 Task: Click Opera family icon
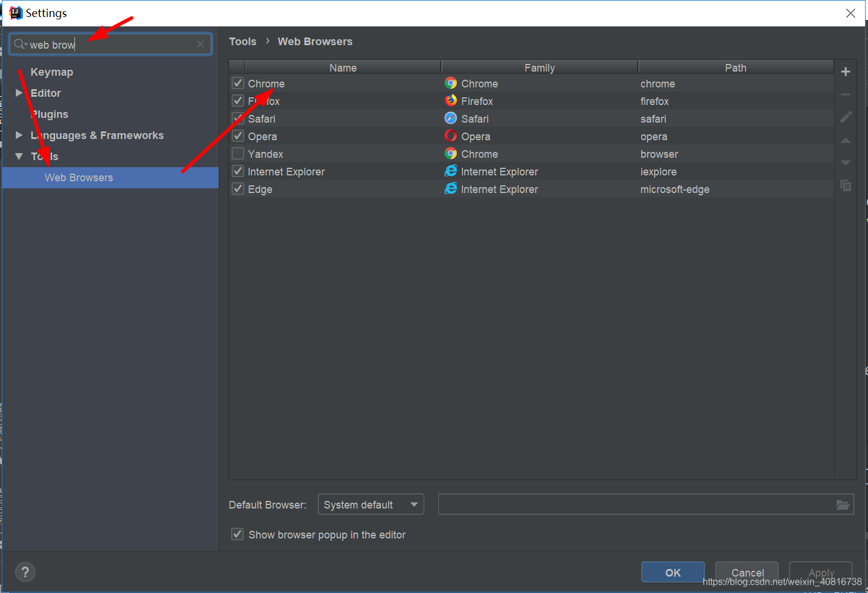click(451, 136)
